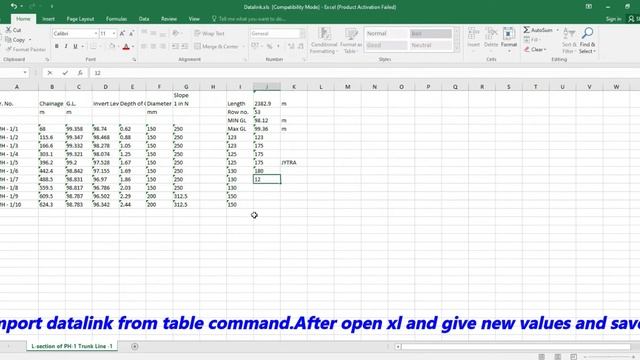Open the Ribbon Display Options icon
This screenshot has width=640, height=360.
point(589,7)
